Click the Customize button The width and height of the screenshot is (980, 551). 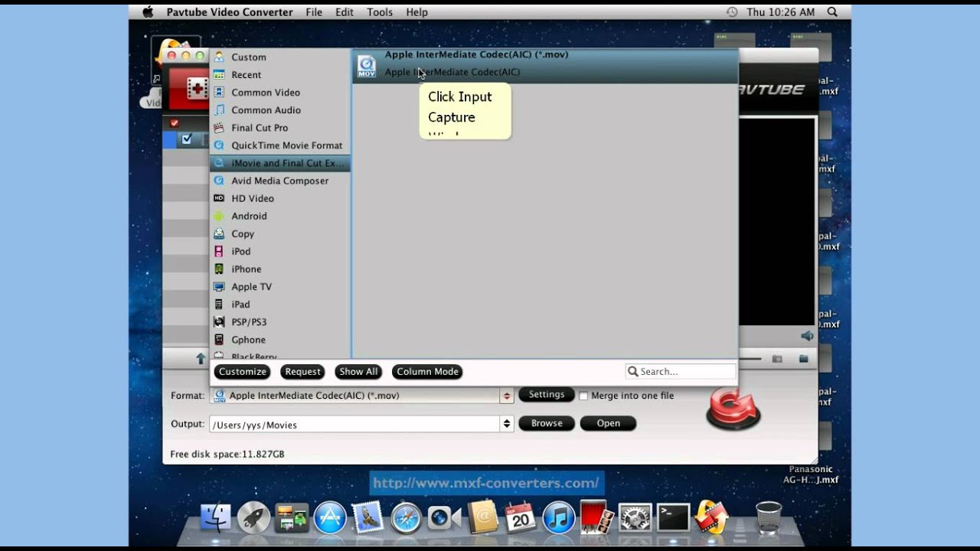[x=242, y=372]
